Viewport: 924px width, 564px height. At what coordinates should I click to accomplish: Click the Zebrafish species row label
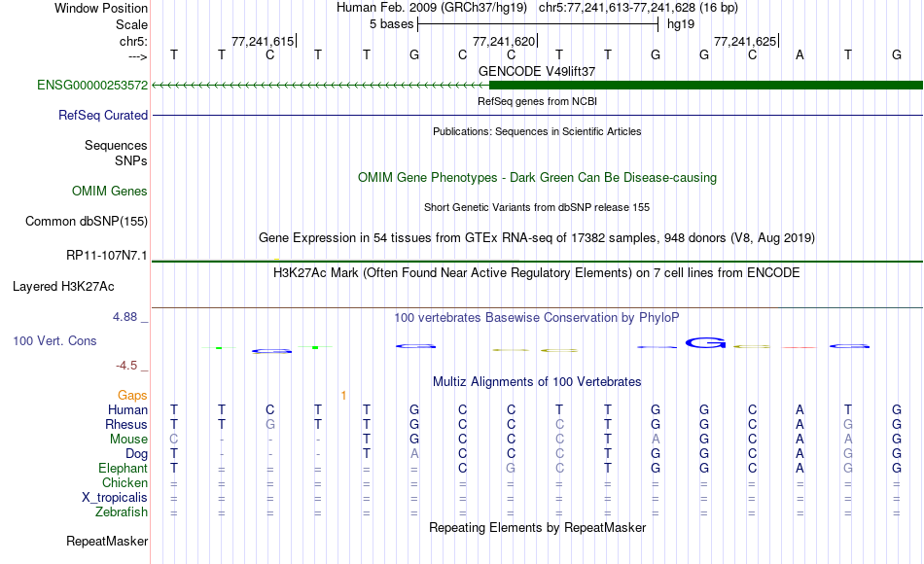pos(122,512)
